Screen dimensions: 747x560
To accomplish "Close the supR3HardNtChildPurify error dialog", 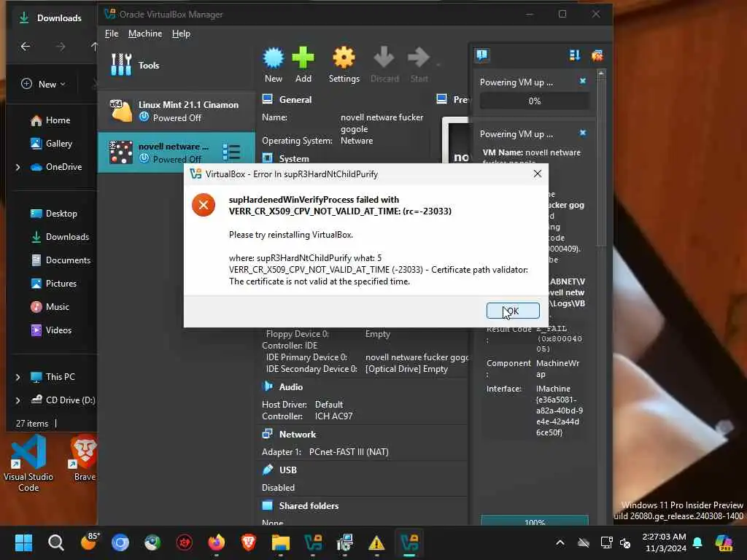I will point(538,174).
